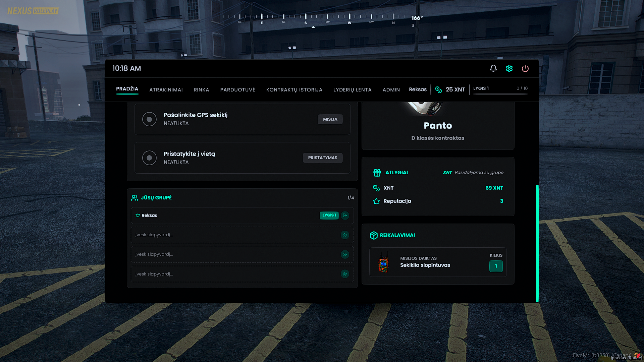Click the Lygis 1 progress bar

500,94
